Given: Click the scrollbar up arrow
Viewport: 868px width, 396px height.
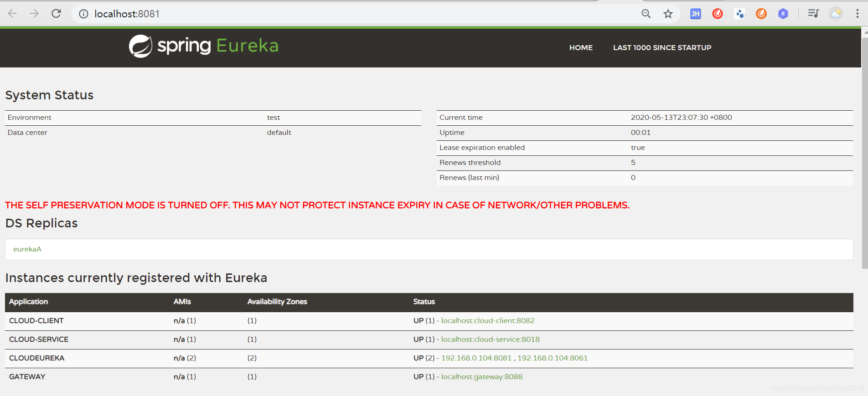Looking at the screenshot, I should point(865,32).
